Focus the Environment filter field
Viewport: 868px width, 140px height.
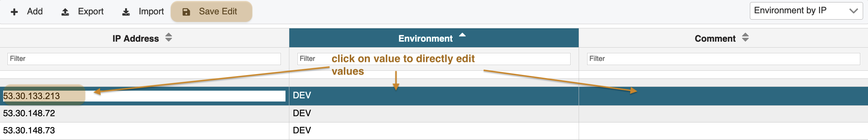(x=434, y=59)
